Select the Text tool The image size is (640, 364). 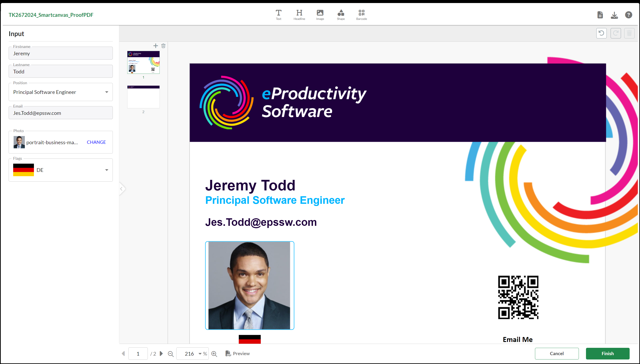[279, 15]
